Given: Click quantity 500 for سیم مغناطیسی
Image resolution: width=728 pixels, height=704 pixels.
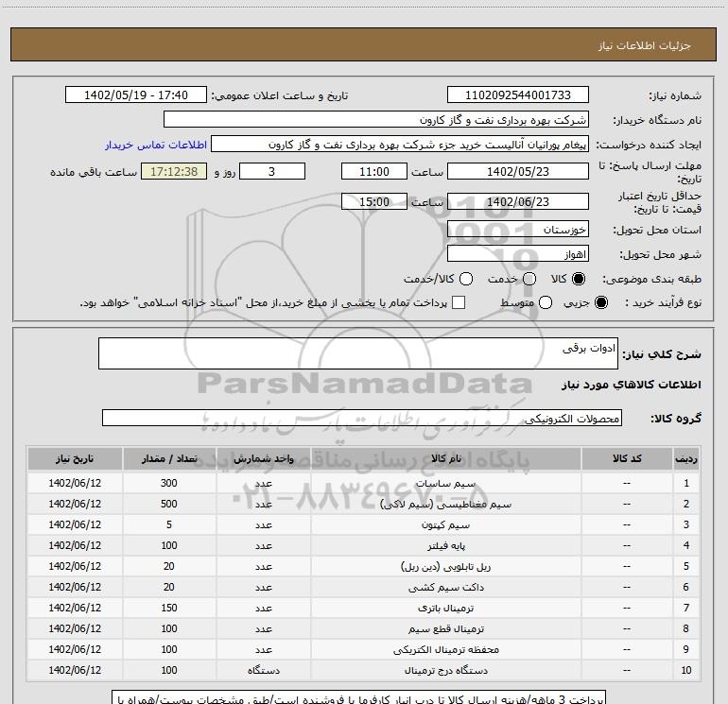Looking at the screenshot, I should click(169, 504).
